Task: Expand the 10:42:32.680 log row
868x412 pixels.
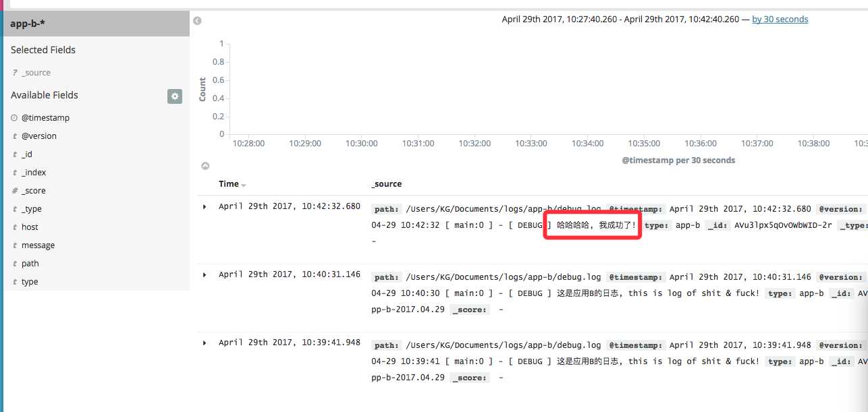Action: coord(205,206)
